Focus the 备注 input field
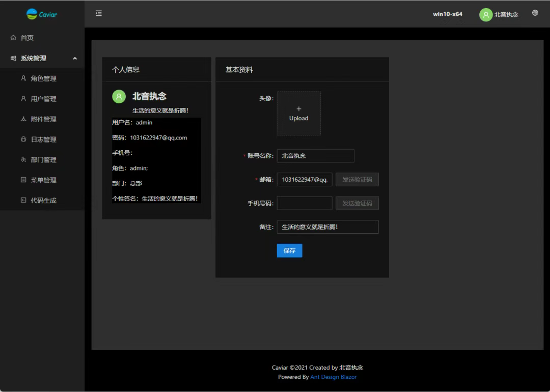Image resolution: width=550 pixels, height=392 pixels. [x=327, y=227]
